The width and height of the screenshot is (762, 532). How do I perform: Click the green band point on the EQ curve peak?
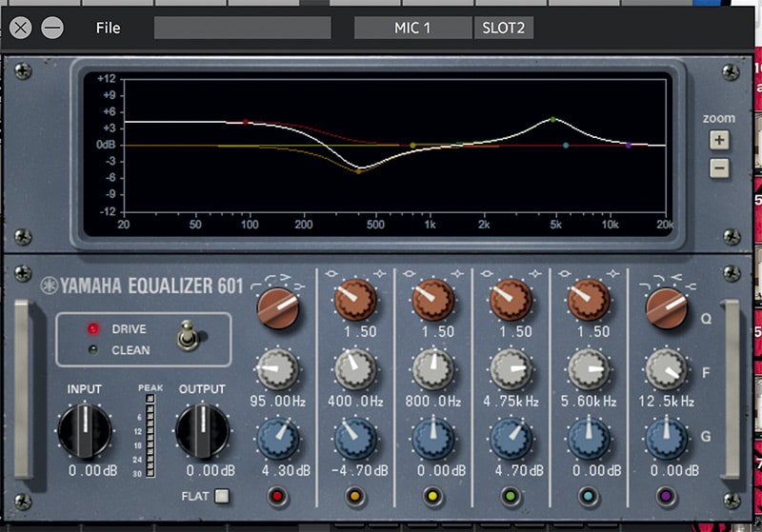(553, 119)
